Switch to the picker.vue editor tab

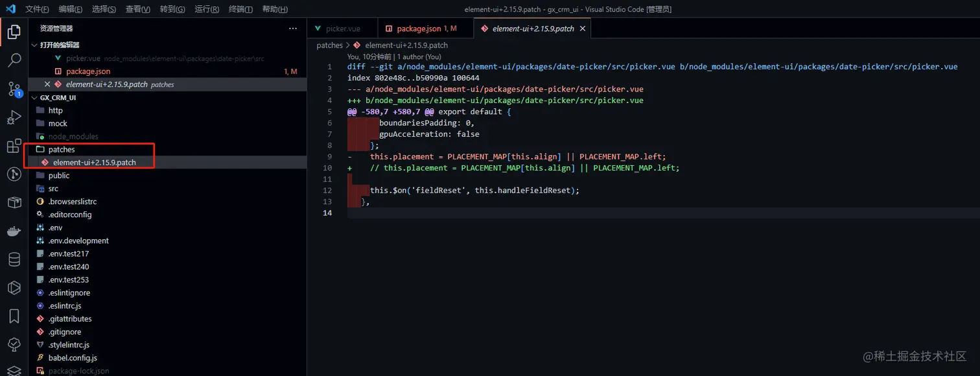343,29
